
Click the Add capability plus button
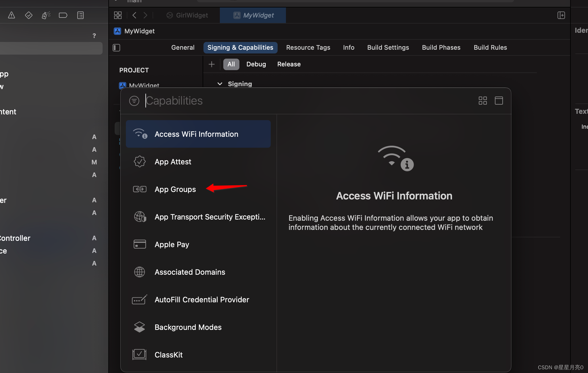click(x=212, y=64)
